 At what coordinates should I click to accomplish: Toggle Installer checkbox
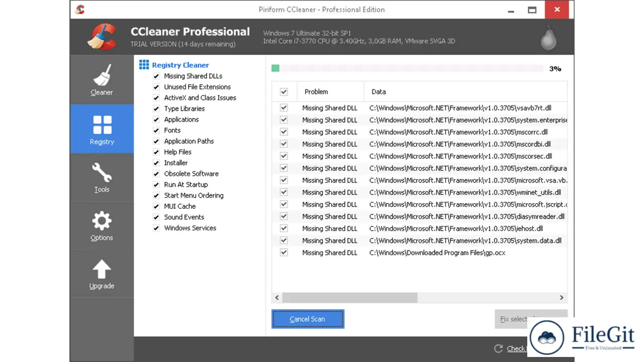pyautogui.click(x=156, y=163)
